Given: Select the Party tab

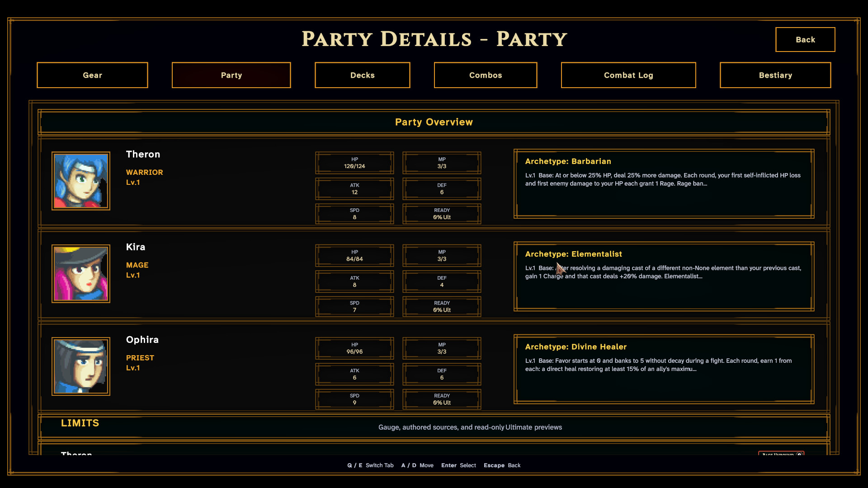Looking at the screenshot, I should coord(231,75).
